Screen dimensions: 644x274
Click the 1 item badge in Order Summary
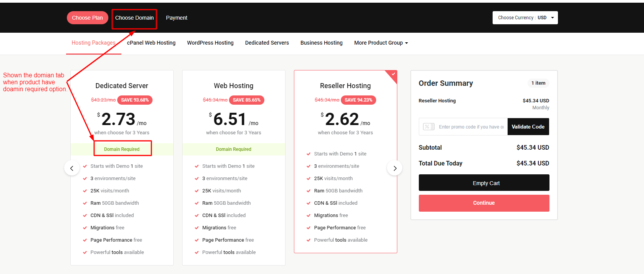tap(538, 83)
